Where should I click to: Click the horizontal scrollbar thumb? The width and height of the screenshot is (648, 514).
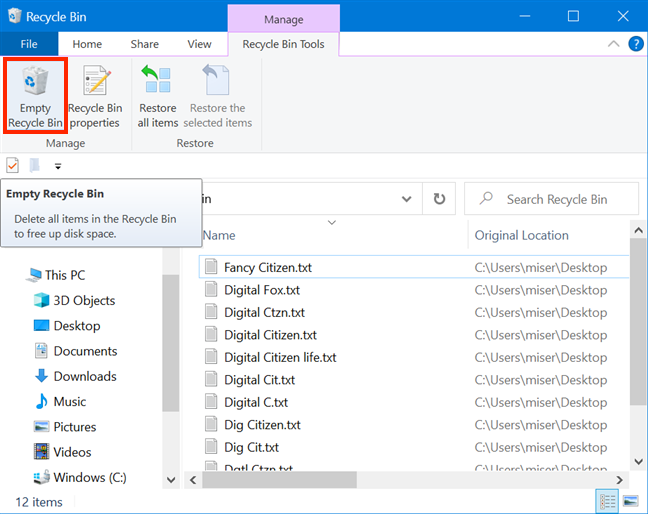click(x=279, y=480)
